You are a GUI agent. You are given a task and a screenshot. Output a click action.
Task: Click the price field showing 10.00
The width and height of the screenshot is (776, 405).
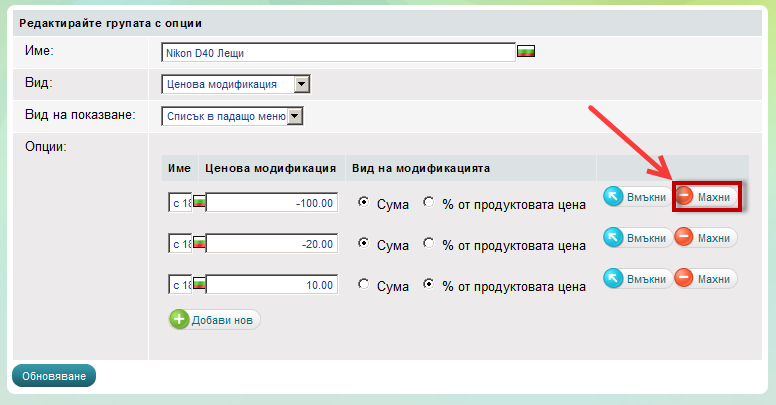coord(272,285)
